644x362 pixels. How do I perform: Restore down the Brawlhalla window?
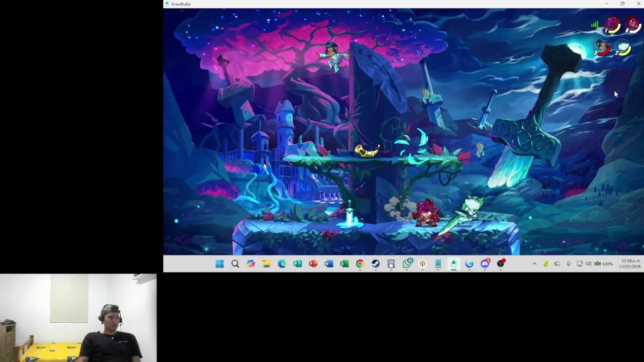pos(622,4)
